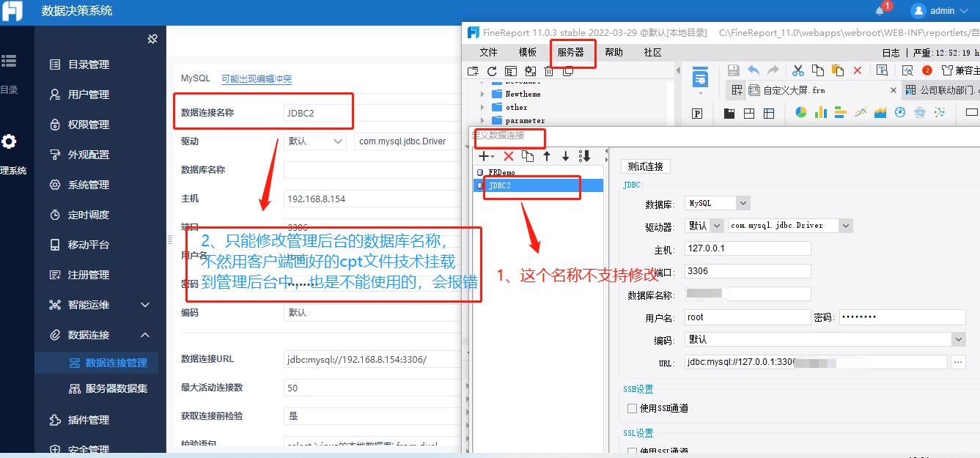Click 最大活动连接数 field showing 50
Screen dimensions: 980x458
371,388
